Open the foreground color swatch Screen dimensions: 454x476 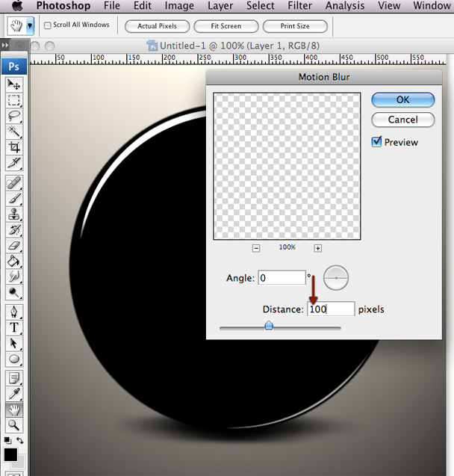(10, 454)
